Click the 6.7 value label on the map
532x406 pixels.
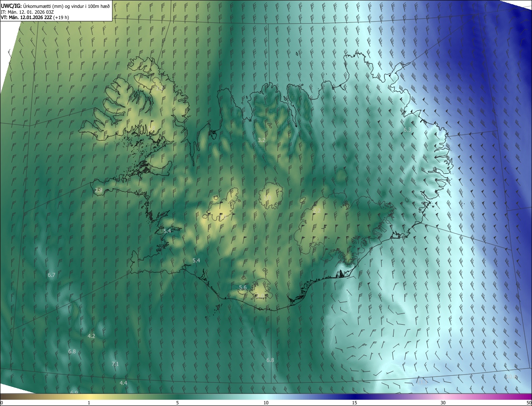click(52, 275)
